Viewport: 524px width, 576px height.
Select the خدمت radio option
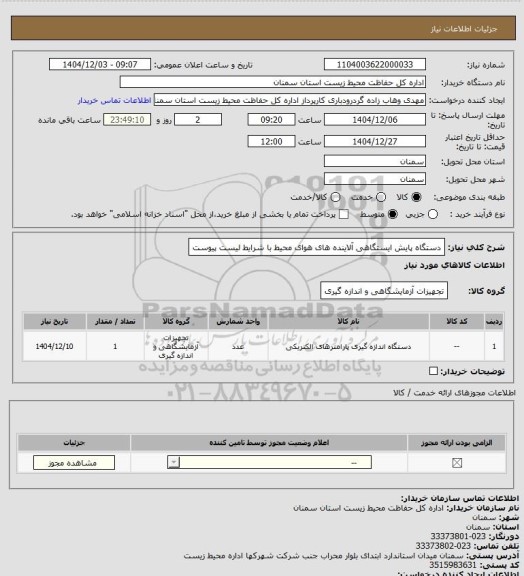[381, 197]
